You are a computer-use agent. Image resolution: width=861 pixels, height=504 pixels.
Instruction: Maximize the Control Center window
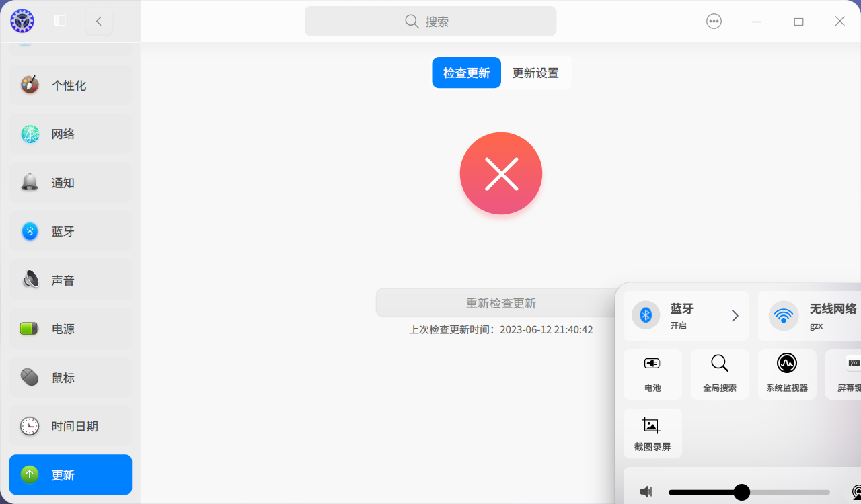[798, 21]
